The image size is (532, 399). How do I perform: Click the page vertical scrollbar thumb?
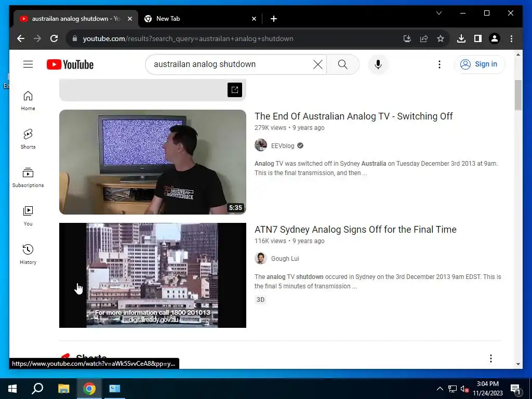tap(518, 95)
